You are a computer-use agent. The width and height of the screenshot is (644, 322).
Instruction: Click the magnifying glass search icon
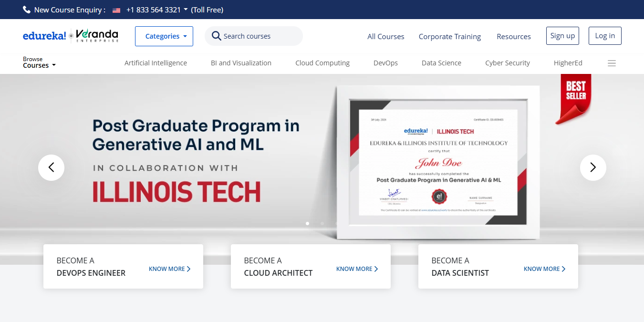tap(216, 36)
